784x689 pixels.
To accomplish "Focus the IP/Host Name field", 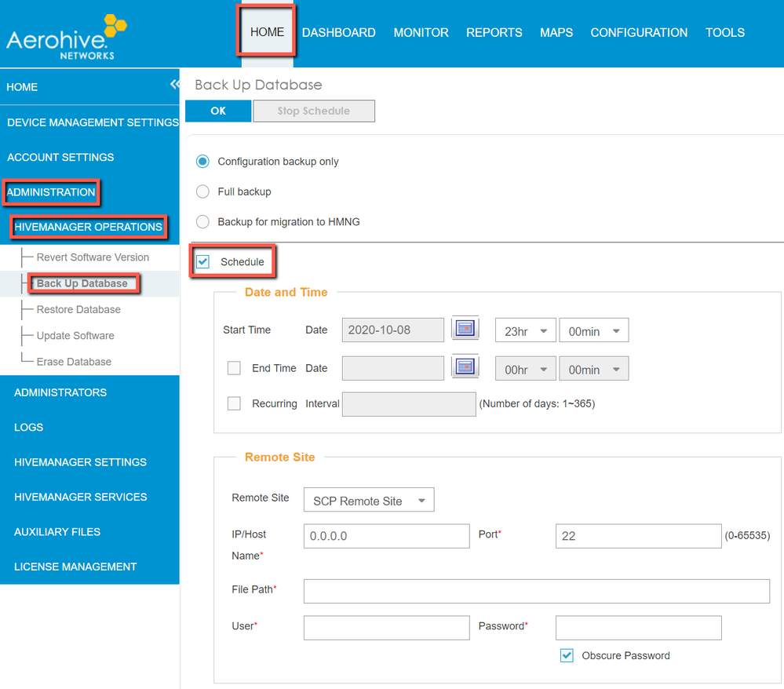I will [386, 536].
